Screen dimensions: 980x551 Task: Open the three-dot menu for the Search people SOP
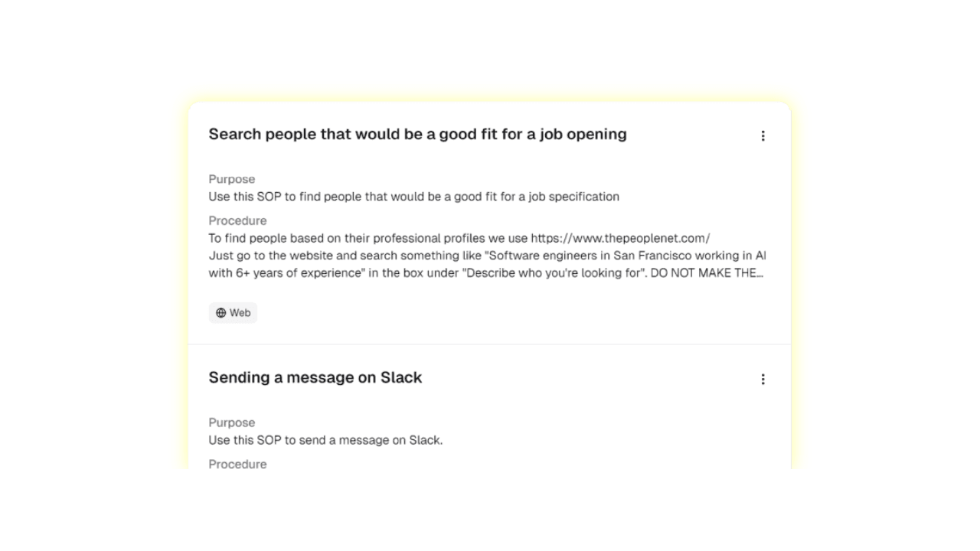(x=763, y=135)
